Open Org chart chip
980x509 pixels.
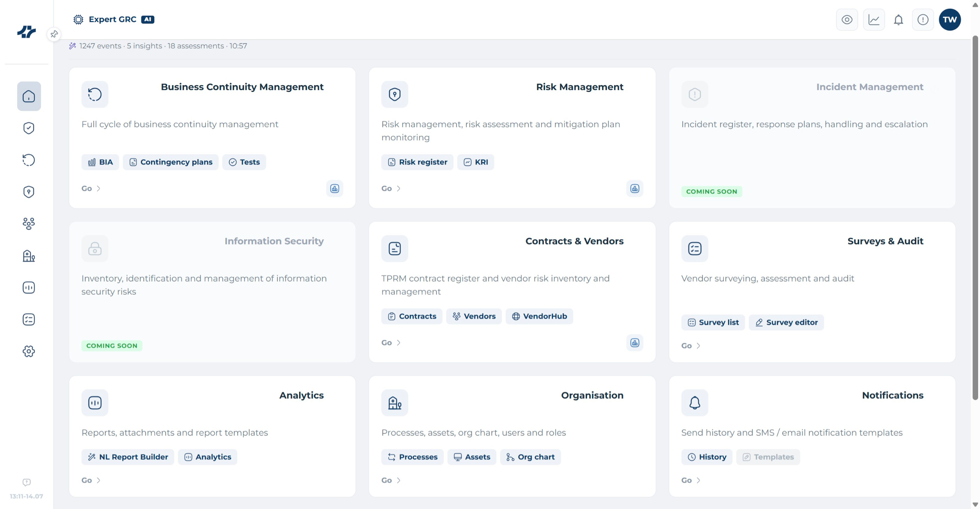(x=530, y=457)
